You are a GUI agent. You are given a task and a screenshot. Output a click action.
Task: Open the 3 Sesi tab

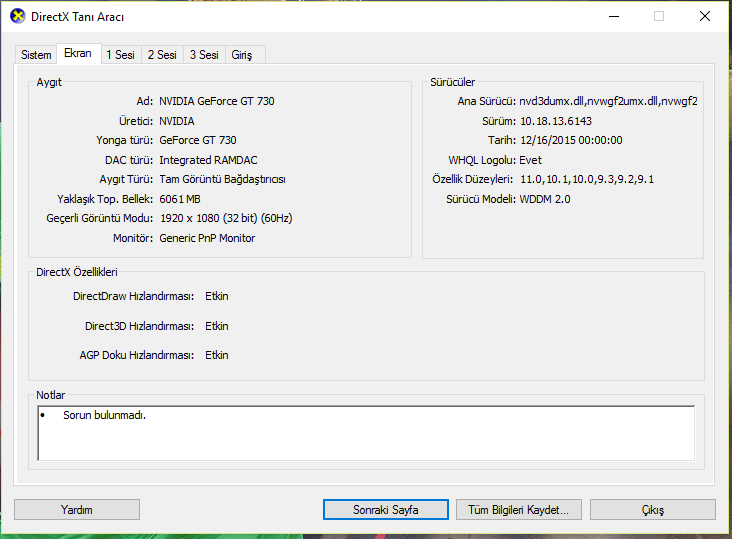[x=204, y=55]
